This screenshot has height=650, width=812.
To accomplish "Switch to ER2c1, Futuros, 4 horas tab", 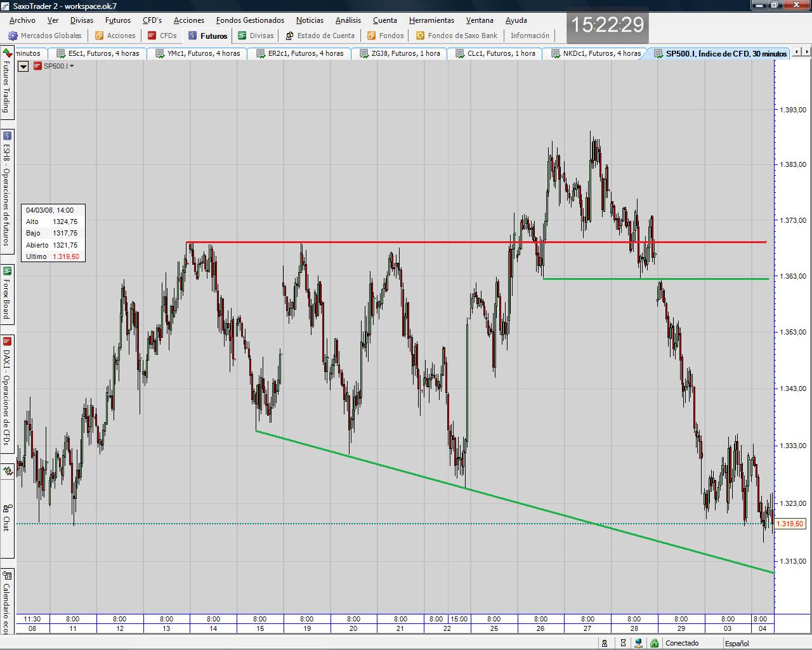I will point(300,53).
